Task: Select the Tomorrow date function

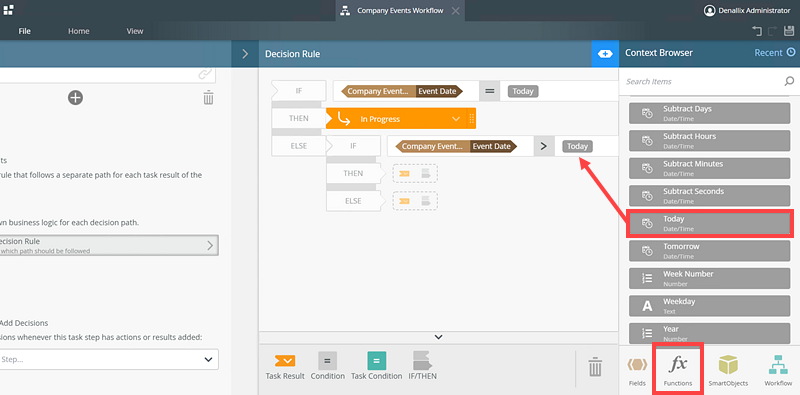Action: (x=709, y=251)
